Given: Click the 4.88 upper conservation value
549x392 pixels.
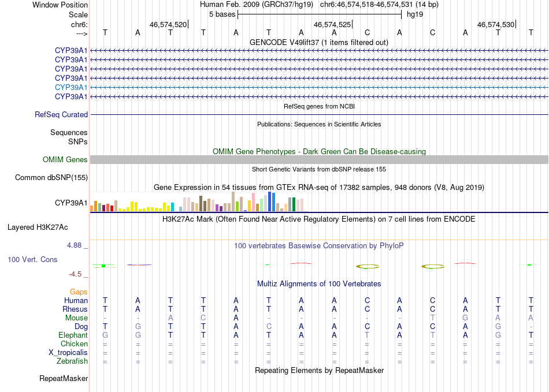Looking at the screenshot, I should pyautogui.click(x=74, y=245).
